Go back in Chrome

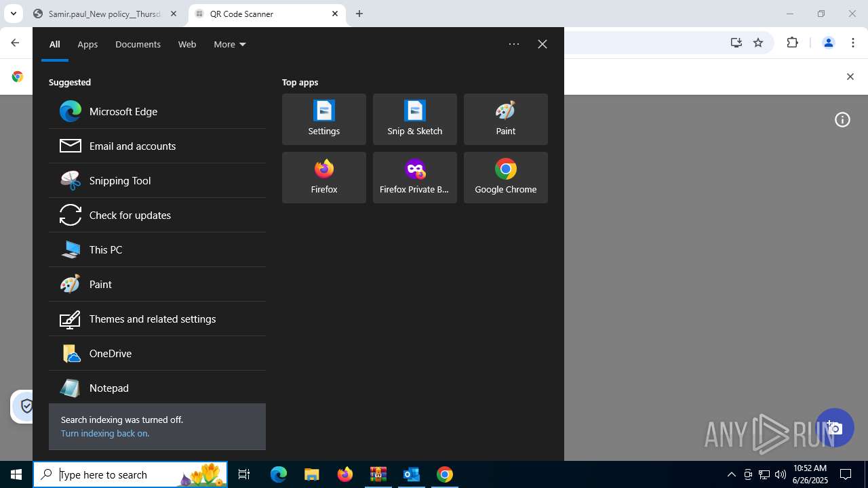pyautogui.click(x=15, y=43)
